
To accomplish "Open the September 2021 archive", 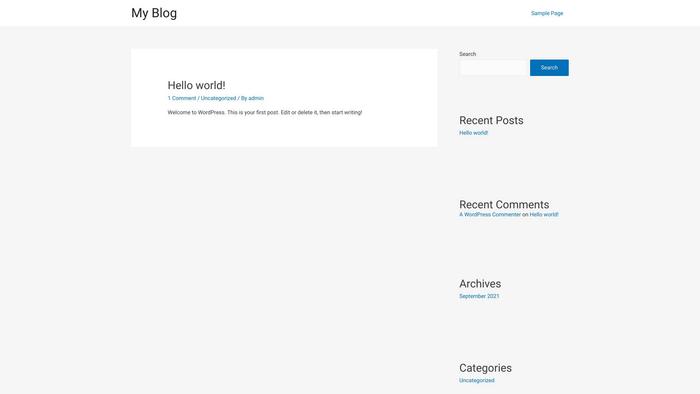I will pos(479,296).
